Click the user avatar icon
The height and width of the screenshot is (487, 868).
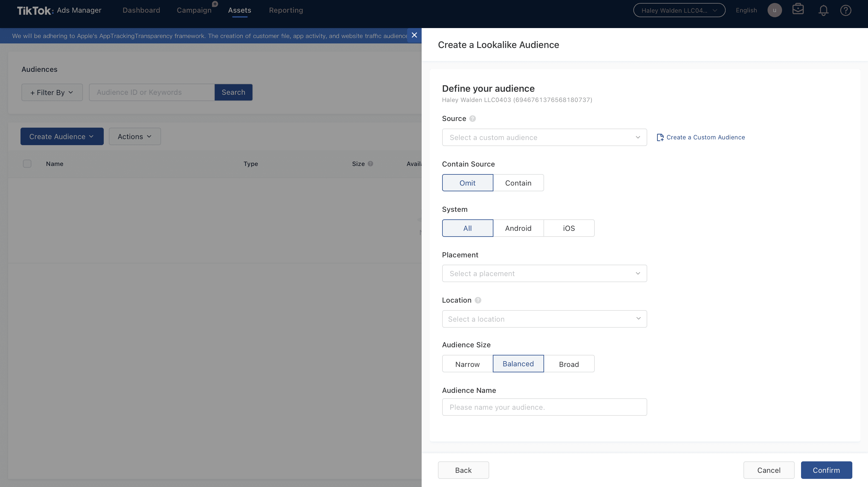pyautogui.click(x=774, y=10)
